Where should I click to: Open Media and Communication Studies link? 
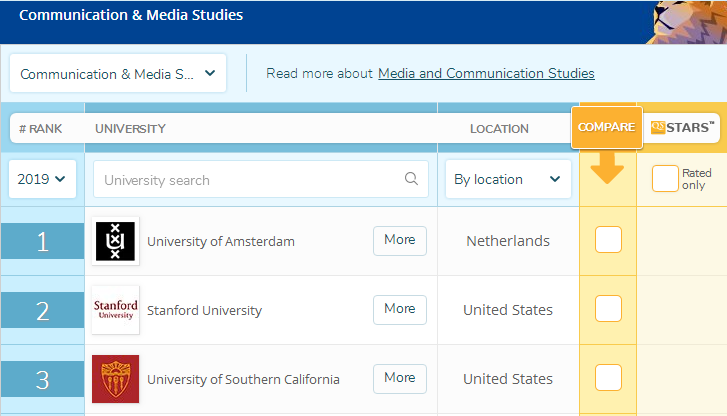click(x=486, y=74)
